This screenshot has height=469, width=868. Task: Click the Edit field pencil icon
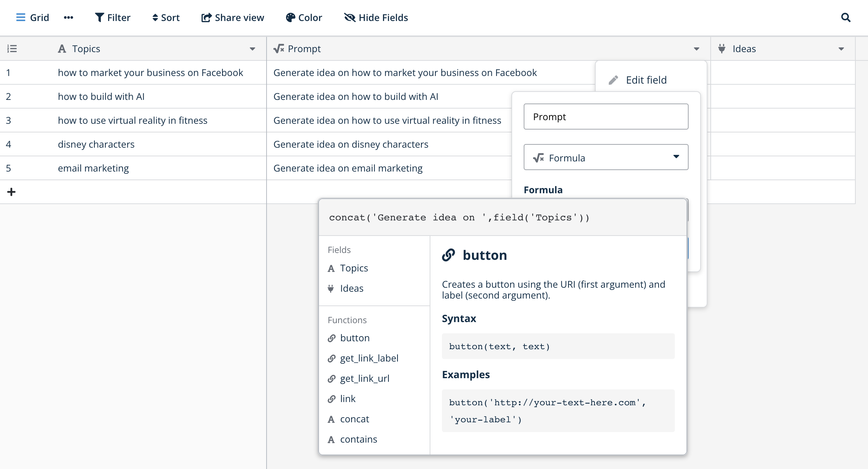613,80
